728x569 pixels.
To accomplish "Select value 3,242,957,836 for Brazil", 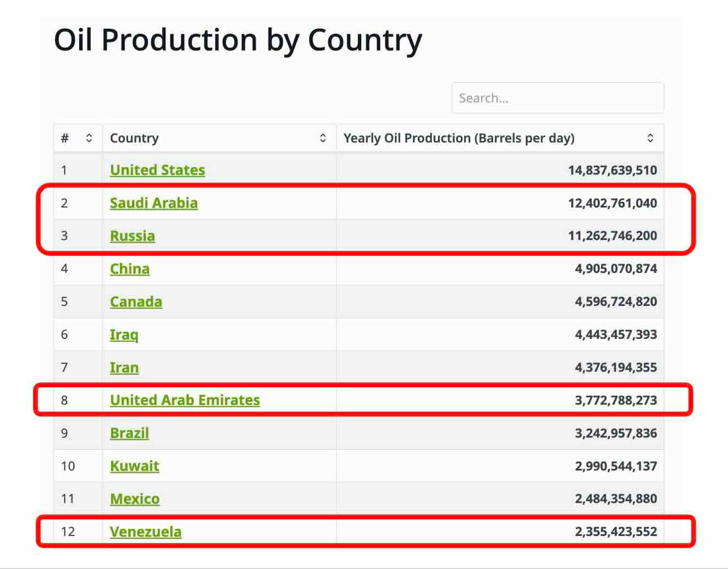I will 616,433.
